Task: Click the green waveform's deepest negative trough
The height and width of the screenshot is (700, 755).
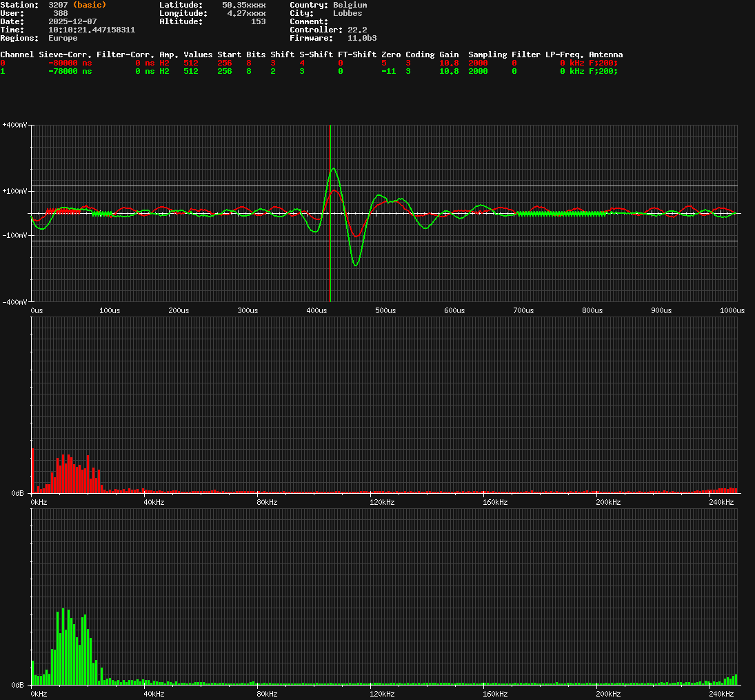Action: (x=356, y=265)
